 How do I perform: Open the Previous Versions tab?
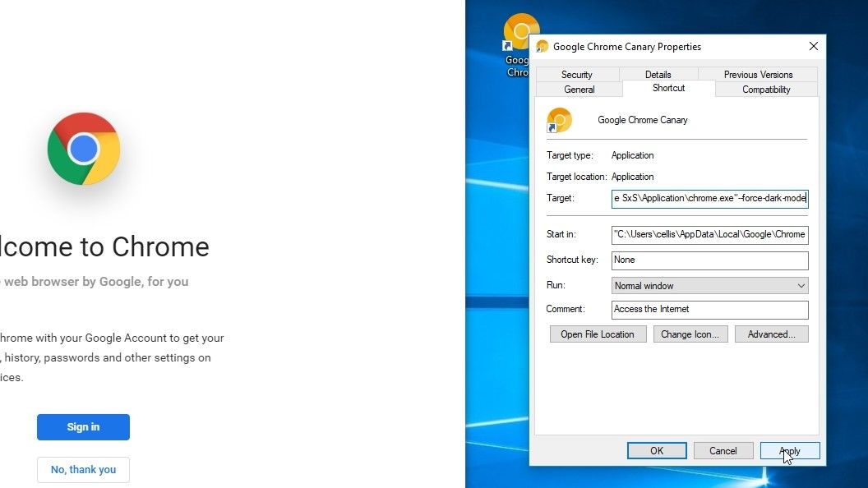pyautogui.click(x=758, y=74)
